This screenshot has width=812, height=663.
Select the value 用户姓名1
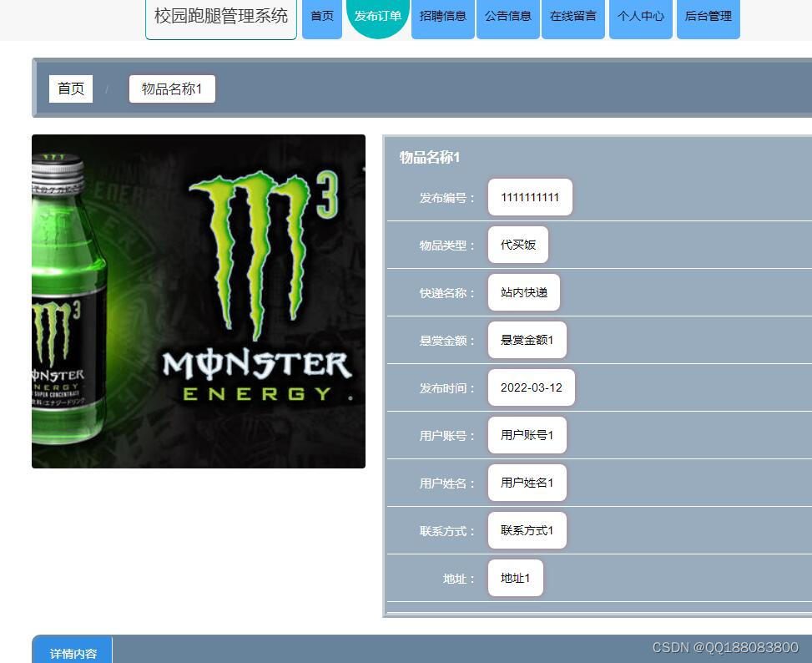[x=527, y=483]
